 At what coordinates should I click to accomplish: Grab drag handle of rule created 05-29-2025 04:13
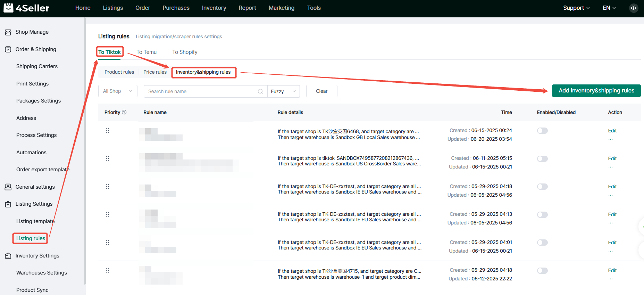click(x=108, y=214)
